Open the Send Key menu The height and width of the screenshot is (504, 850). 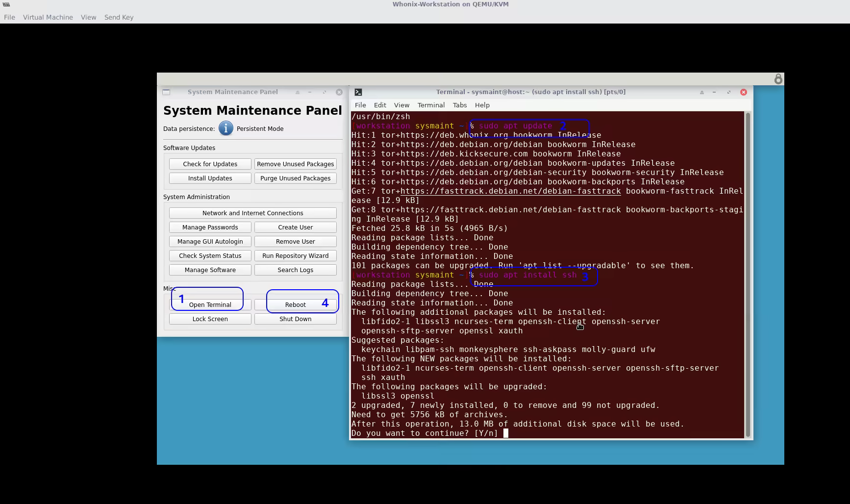point(119,17)
